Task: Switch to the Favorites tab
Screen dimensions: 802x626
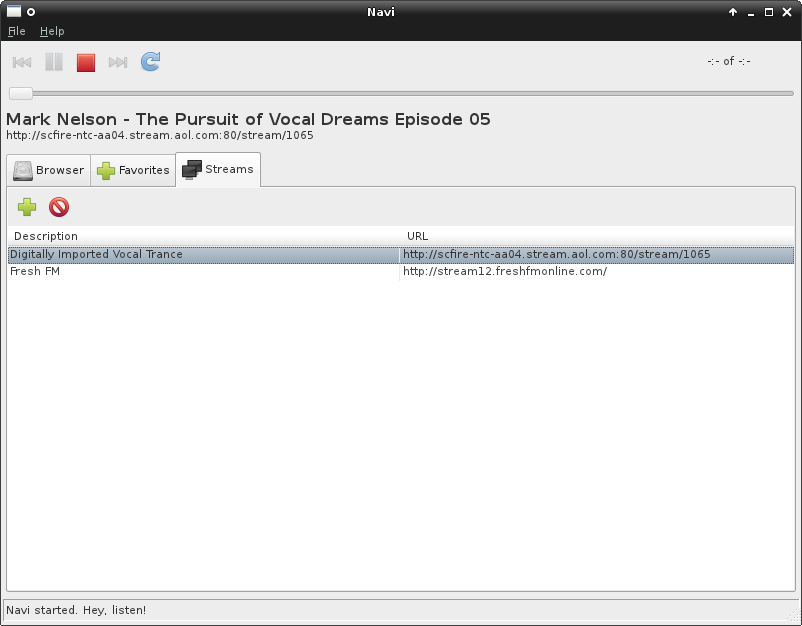Action: point(133,170)
